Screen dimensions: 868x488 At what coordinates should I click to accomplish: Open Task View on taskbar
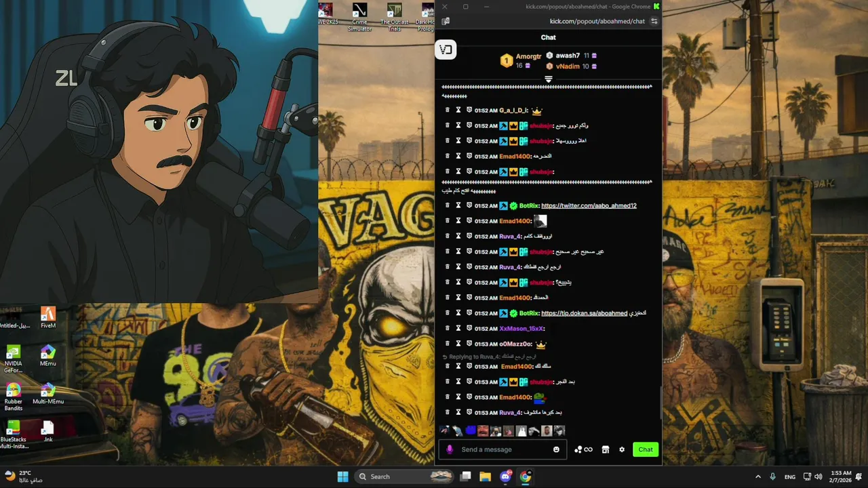coord(465,476)
